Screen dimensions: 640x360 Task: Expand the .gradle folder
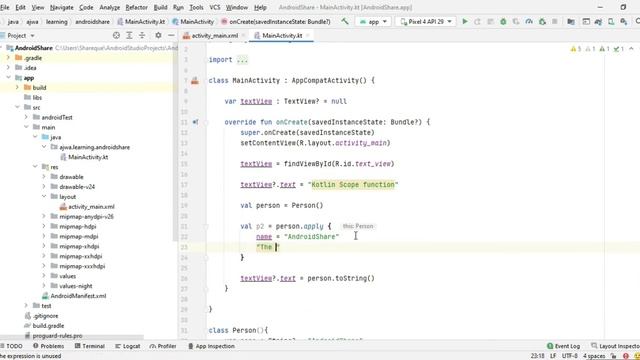pos(8,58)
